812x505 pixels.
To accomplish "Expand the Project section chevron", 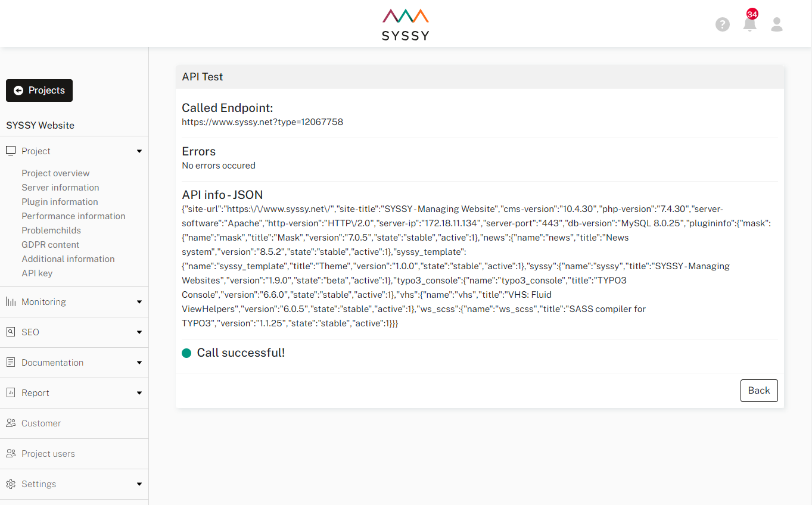I will [x=139, y=151].
